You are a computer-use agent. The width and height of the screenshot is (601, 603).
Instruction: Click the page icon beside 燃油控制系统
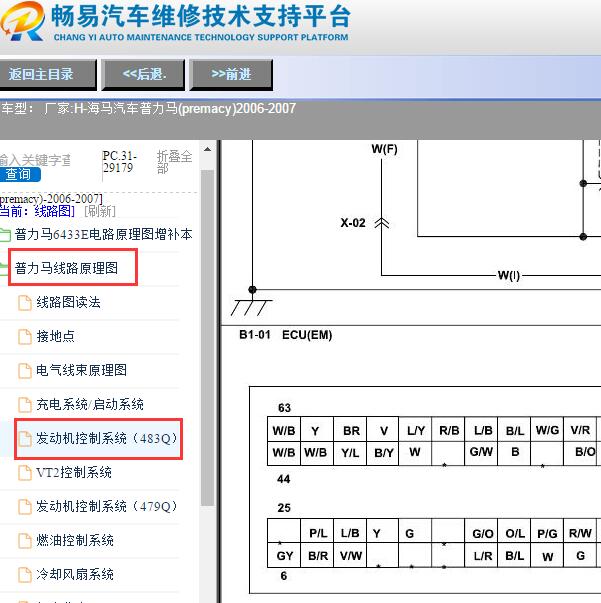click(x=25, y=541)
